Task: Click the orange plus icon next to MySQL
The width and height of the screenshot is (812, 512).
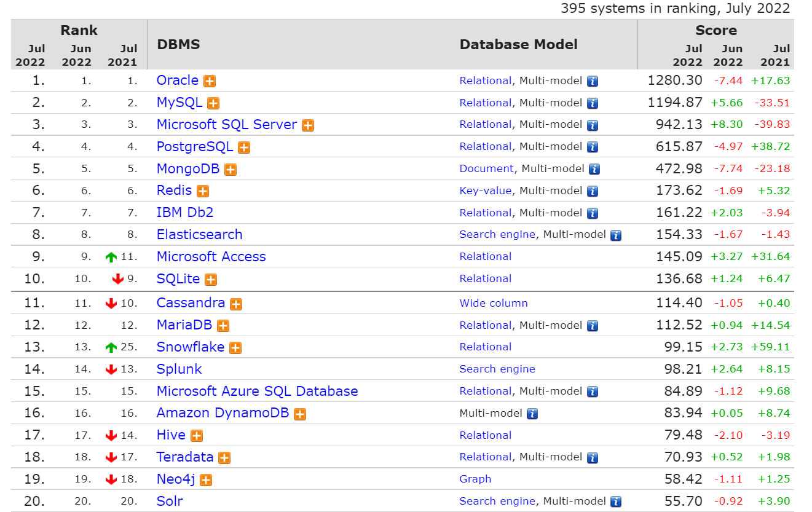Action: [213, 103]
